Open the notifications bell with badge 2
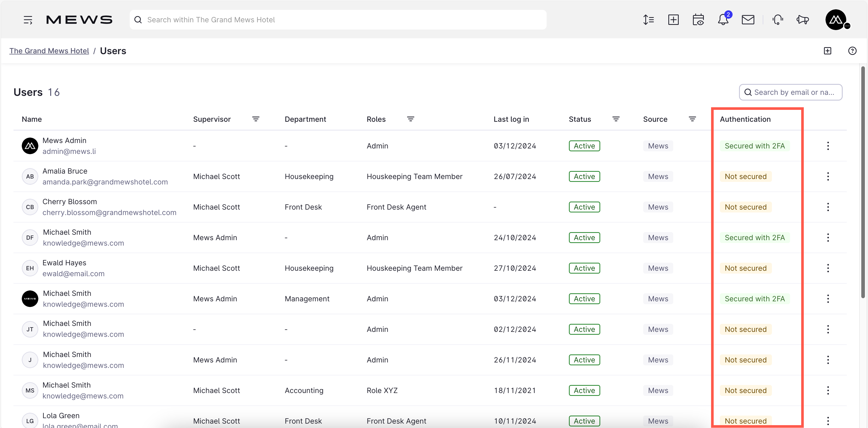The height and width of the screenshot is (428, 868). 723,19
